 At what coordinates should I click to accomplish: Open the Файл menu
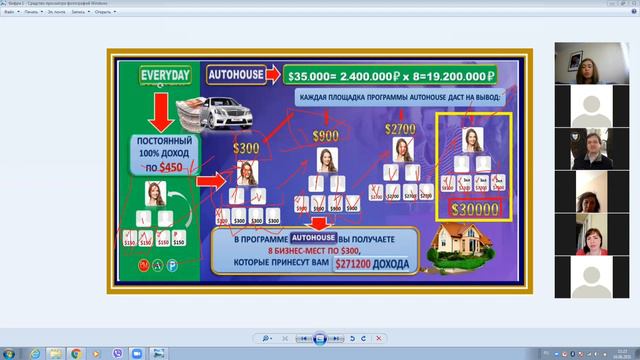tap(11, 12)
